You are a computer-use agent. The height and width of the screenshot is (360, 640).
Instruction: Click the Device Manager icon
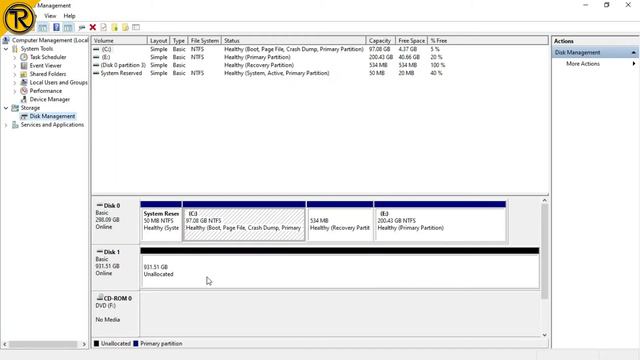(x=24, y=99)
